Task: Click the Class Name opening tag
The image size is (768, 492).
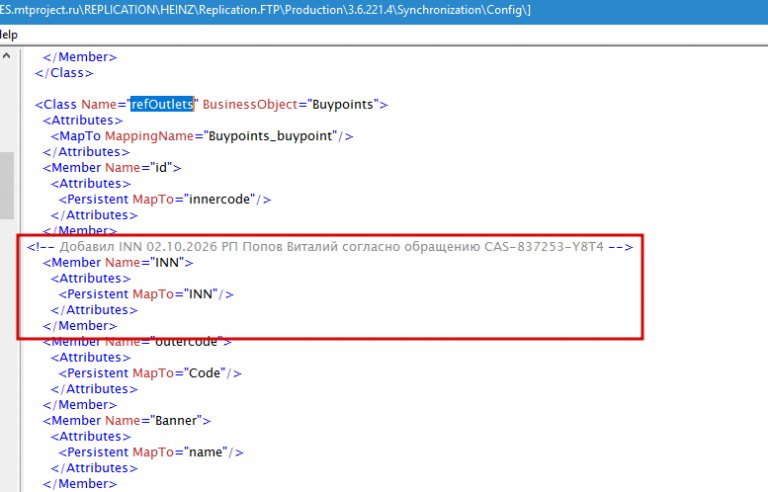Action: pos(211,104)
